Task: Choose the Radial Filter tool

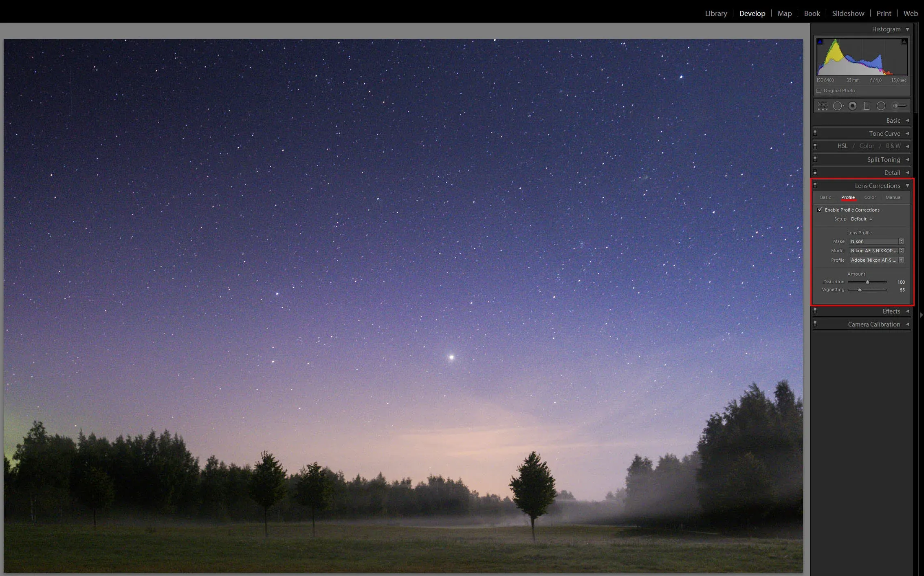Action: 881,106
